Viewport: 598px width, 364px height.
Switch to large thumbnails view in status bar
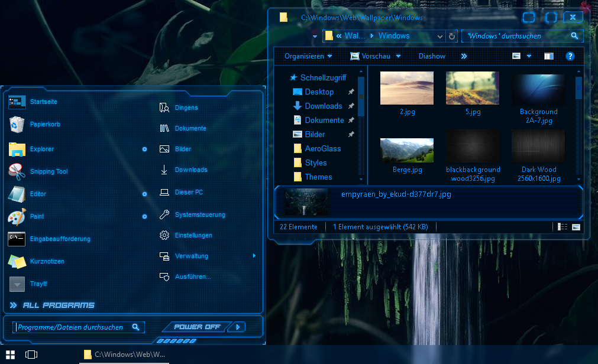pos(576,227)
